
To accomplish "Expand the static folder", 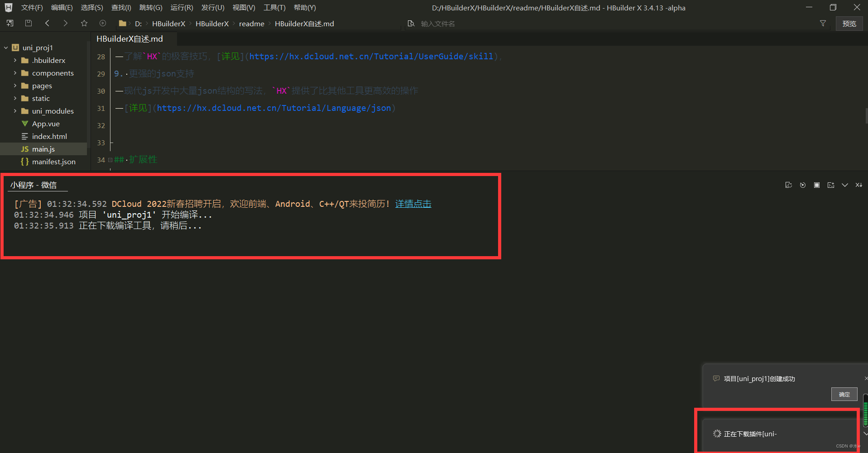I will tap(15, 98).
